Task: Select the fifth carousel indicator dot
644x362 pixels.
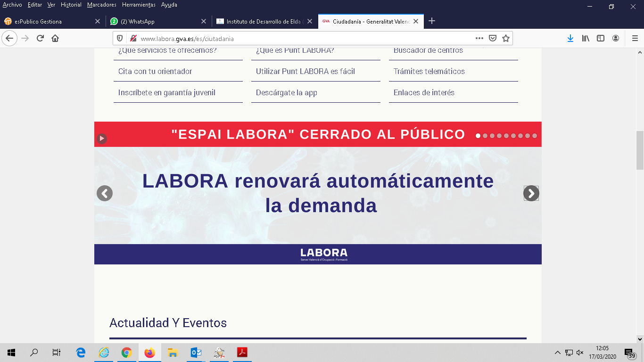Action: pyautogui.click(x=506, y=136)
